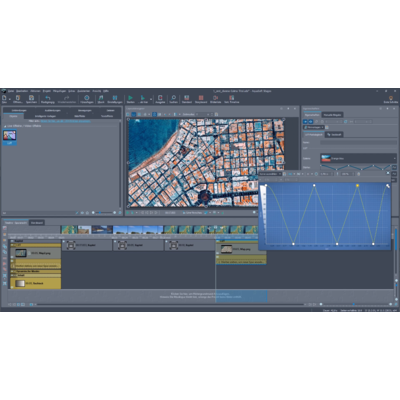Select the Manuelle Eingabe tab button
400x400 pixels.
tap(332, 115)
